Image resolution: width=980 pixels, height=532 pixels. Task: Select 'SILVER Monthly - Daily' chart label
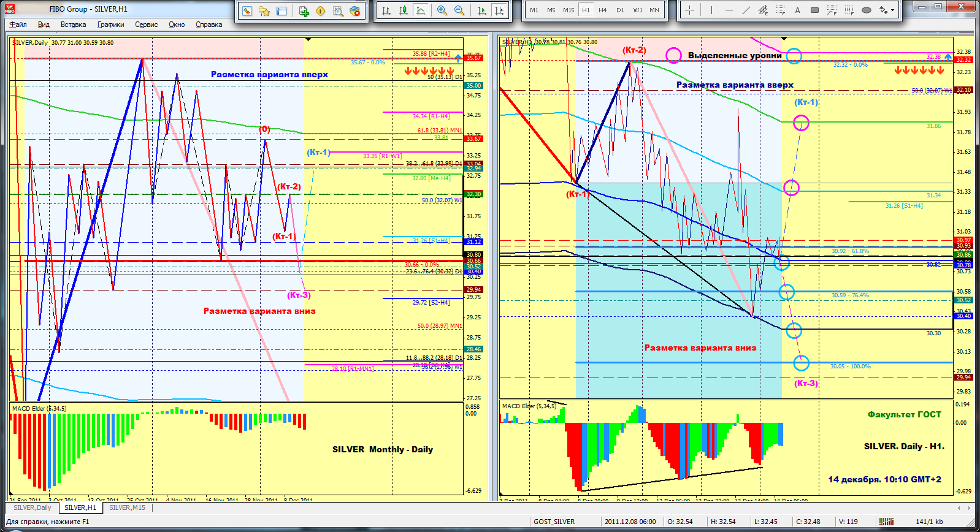click(383, 449)
